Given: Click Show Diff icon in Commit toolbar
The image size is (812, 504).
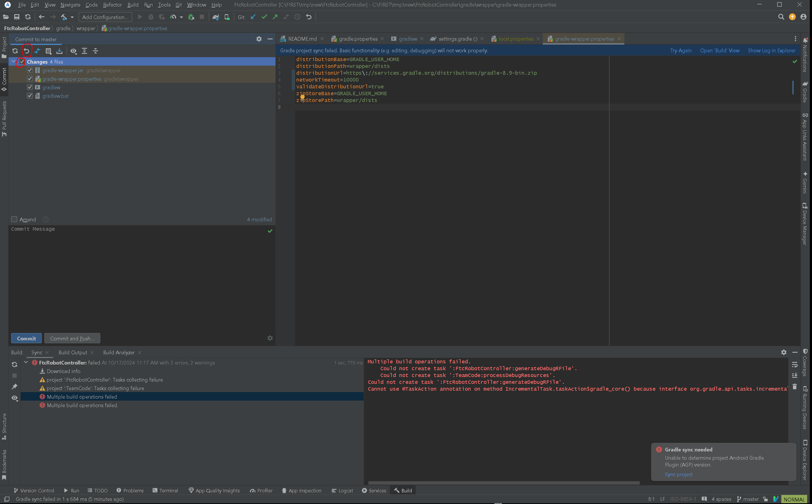Looking at the screenshot, I should click(37, 51).
